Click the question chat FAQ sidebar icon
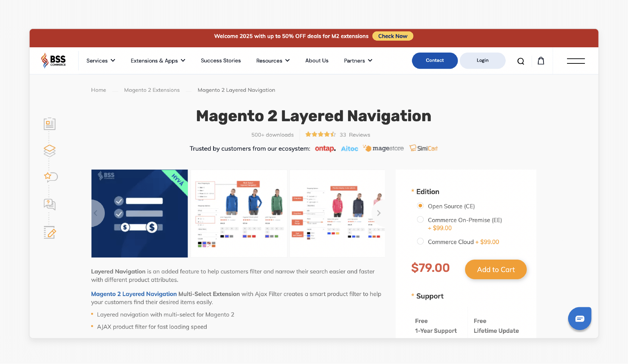Viewport: 628px width, 364px height. 49,204
